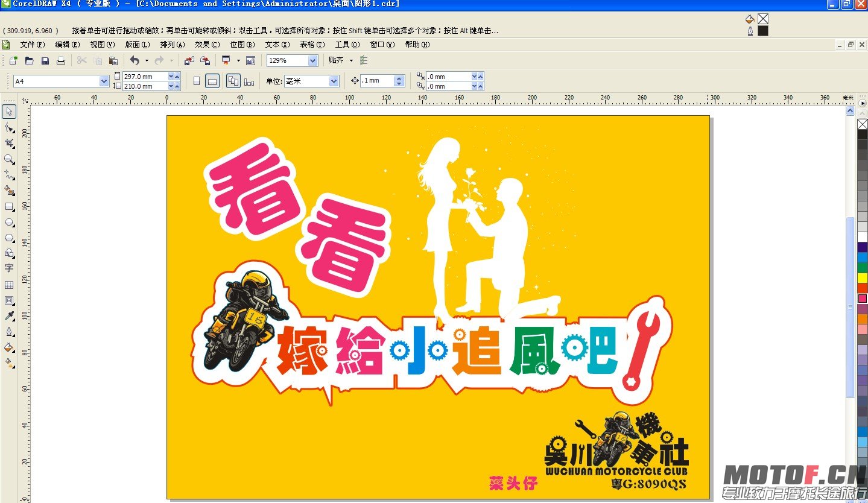Save the document with floppy icon
Image resolution: width=868 pixels, height=503 pixels.
point(45,60)
